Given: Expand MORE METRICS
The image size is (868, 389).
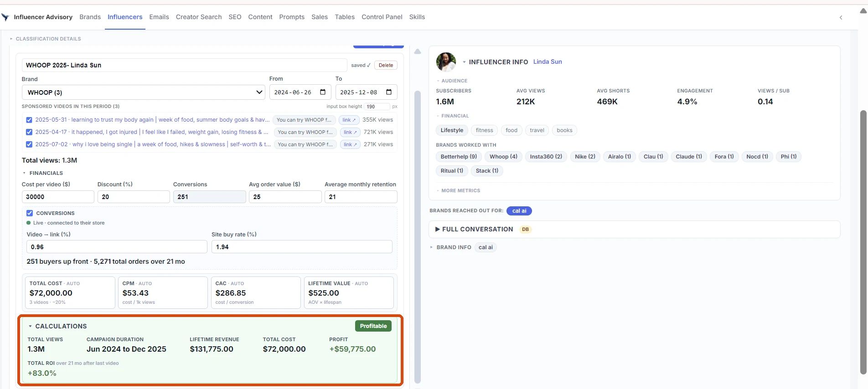Looking at the screenshot, I should coord(458,190).
